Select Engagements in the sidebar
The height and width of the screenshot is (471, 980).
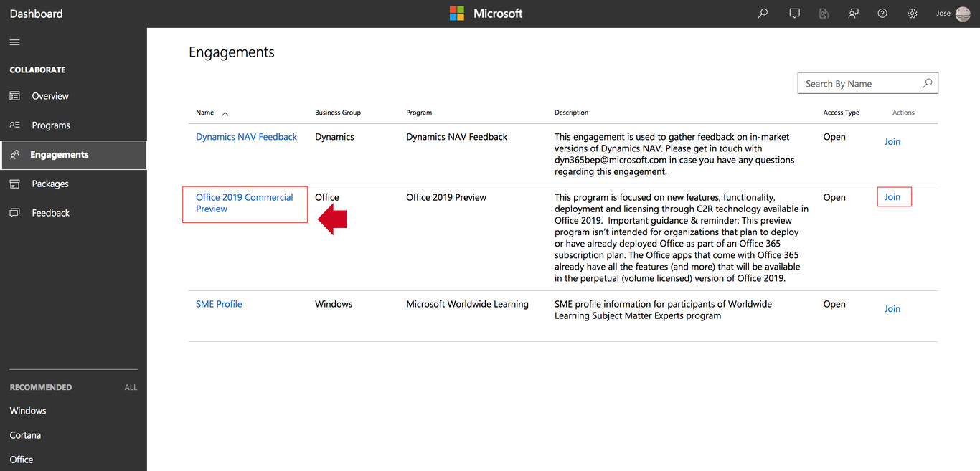(73, 155)
